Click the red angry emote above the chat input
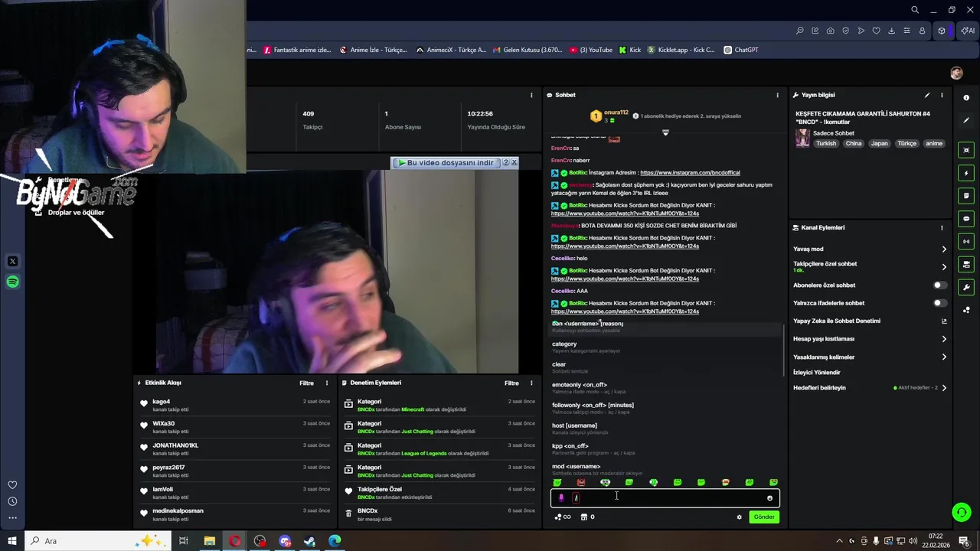Image resolution: width=980 pixels, height=551 pixels. (581, 482)
